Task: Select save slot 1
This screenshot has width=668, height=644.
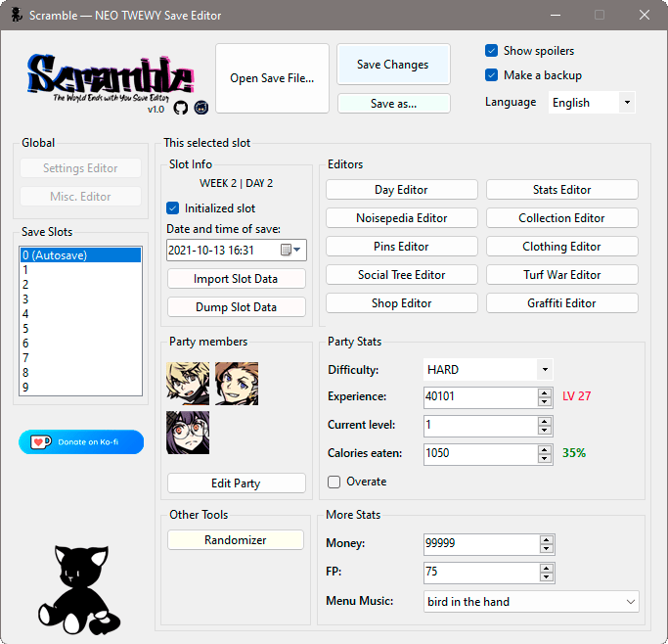Action: click(x=80, y=270)
